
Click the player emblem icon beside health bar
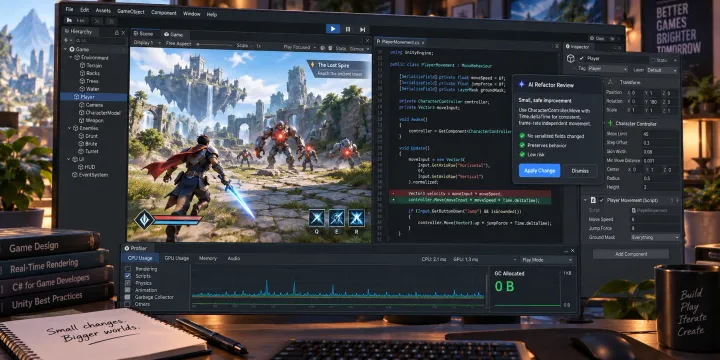pos(144,219)
